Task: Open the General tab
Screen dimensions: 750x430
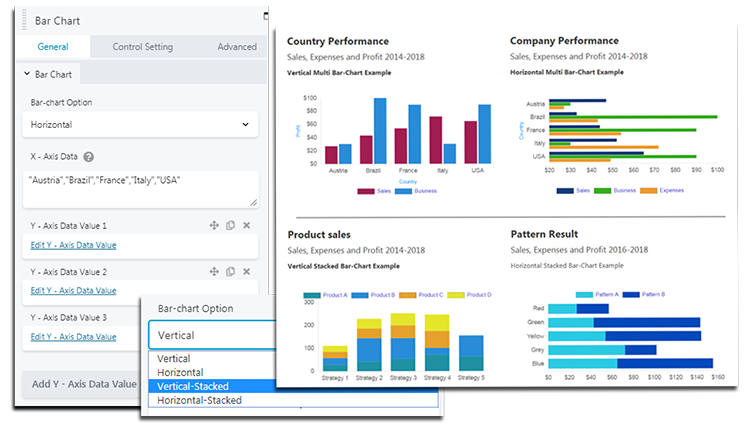Action: [53, 47]
